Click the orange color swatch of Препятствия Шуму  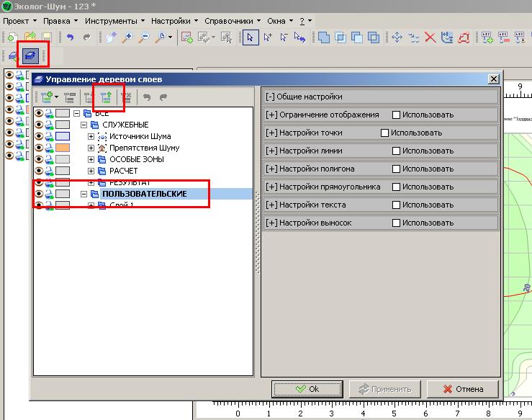[62, 148]
